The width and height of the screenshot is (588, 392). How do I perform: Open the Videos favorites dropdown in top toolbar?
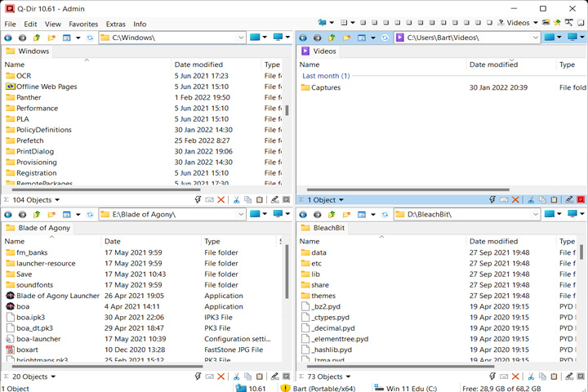(536, 23)
